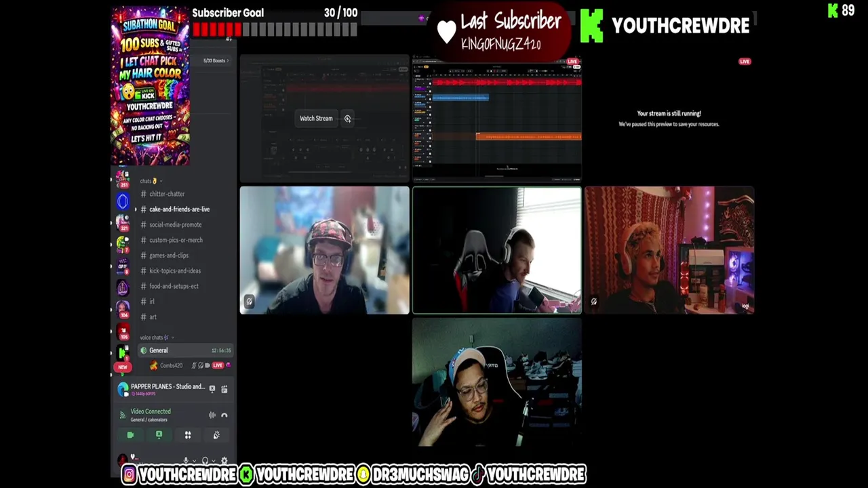Screen dimensions: 868x488
Task: Click Combs420's avatar in the voice channel
Action: 154,365
